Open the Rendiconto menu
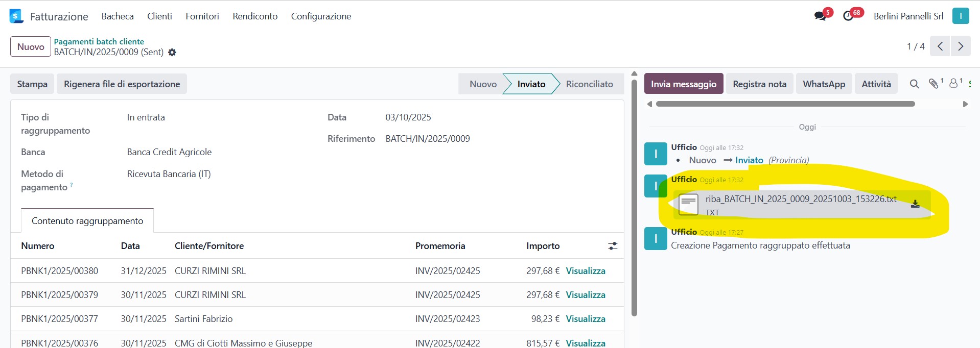The image size is (980, 348). pos(255,16)
